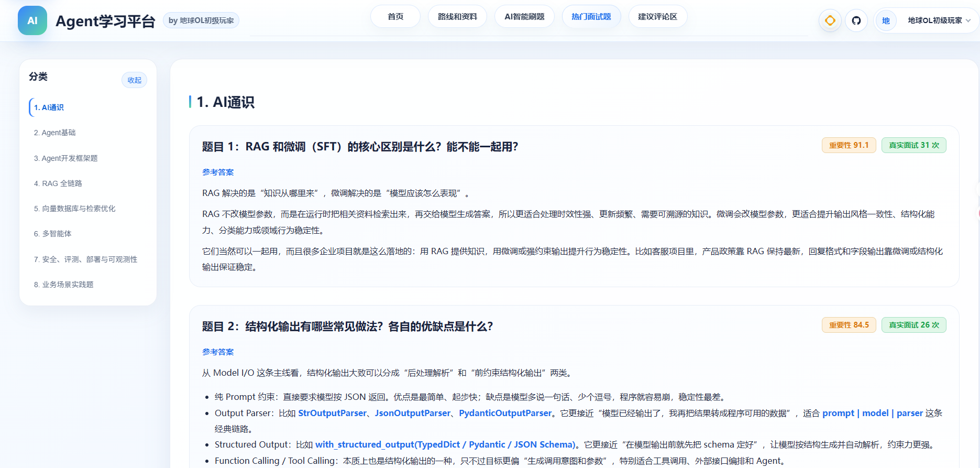Select category 1. AI通识
Viewport: 980px width, 468px height.
(88, 107)
